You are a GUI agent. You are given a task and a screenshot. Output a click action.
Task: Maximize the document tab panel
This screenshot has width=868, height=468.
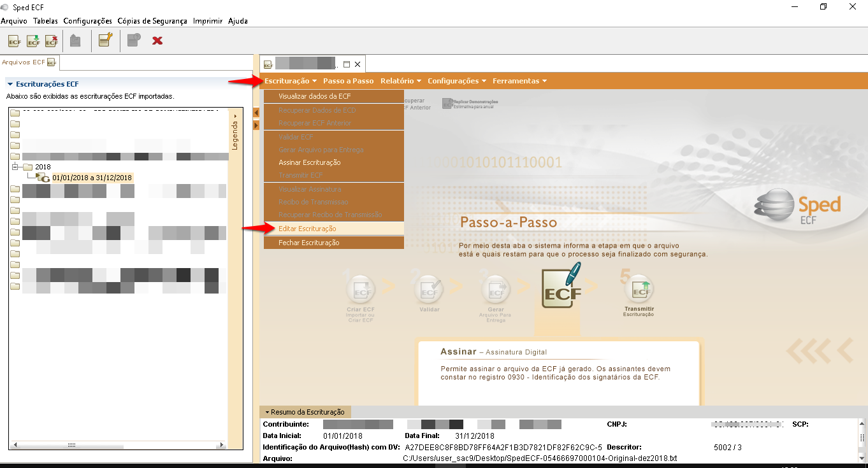[x=347, y=64]
